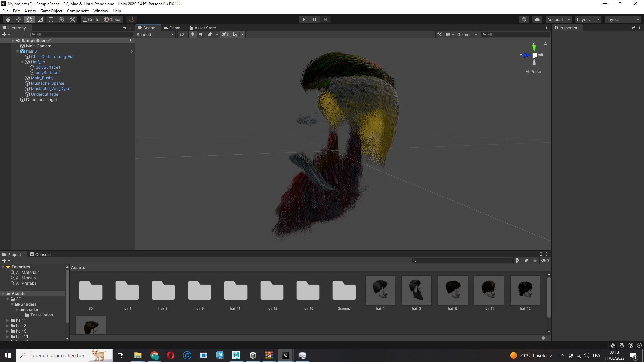
Task: Select the Move tool
Action: (19, 19)
